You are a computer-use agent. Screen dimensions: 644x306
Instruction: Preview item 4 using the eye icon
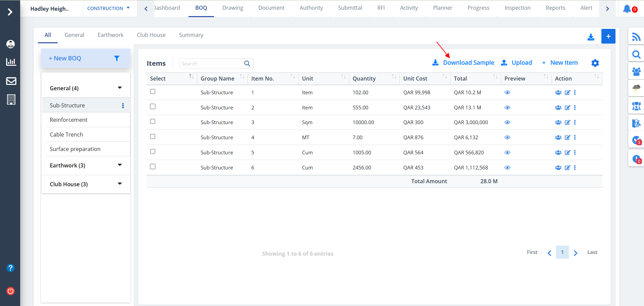507,138
